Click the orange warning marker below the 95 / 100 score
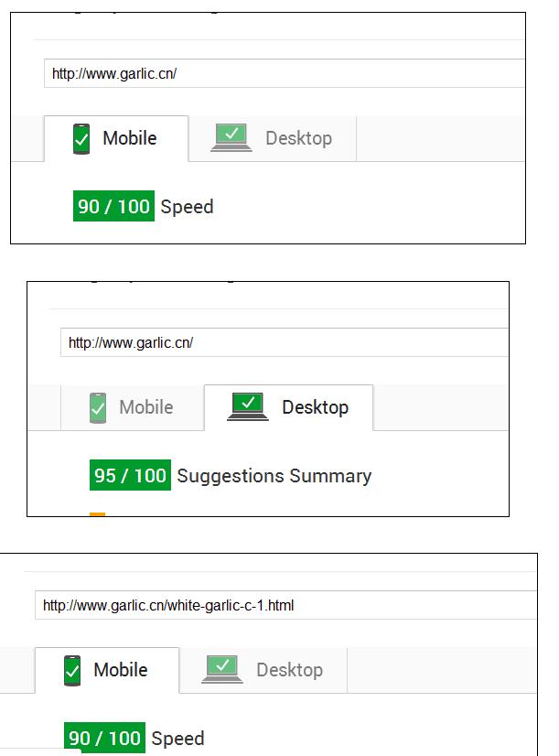Screen dimensions: 559x756 (97, 515)
